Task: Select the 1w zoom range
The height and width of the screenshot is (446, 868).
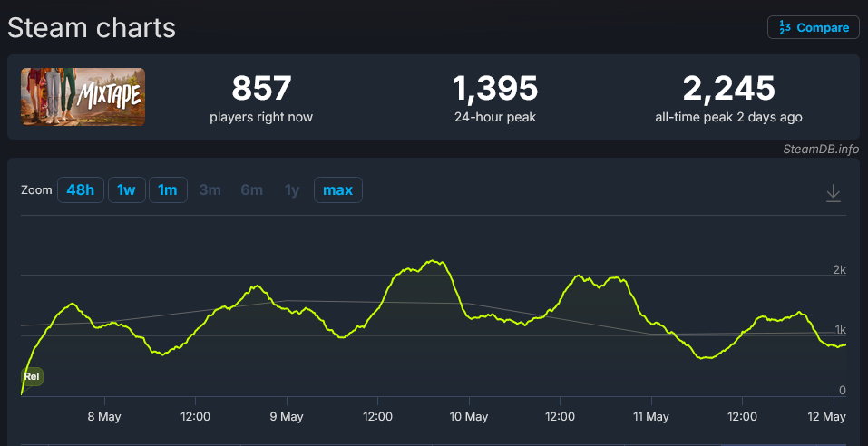Action: [126, 189]
